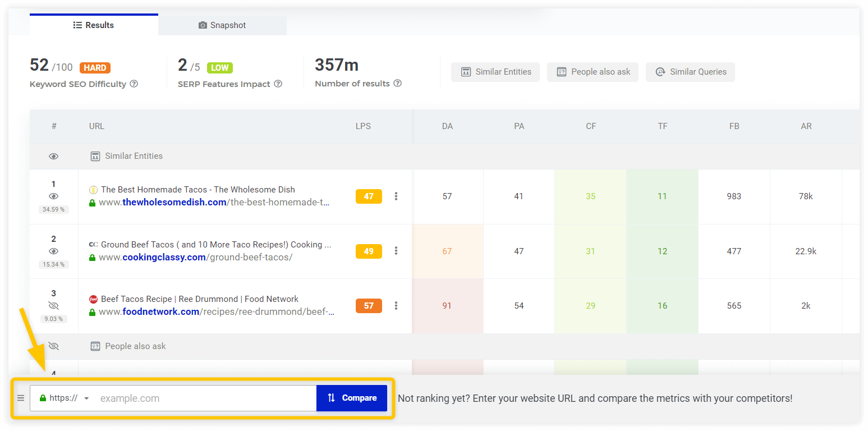Screen dimensions: 868x431
Task: Sort by DA column header
Action: coord(447,126)
